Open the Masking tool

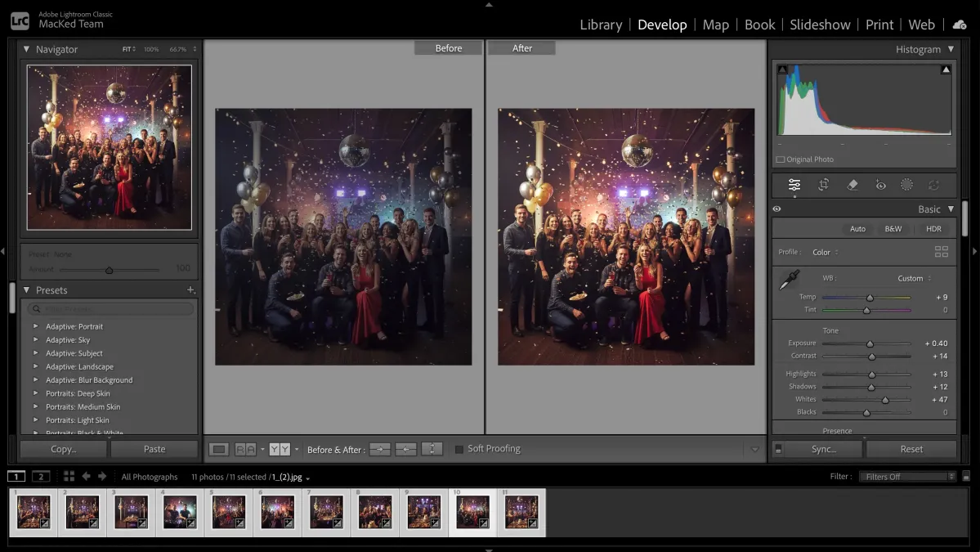click(906, 185)
